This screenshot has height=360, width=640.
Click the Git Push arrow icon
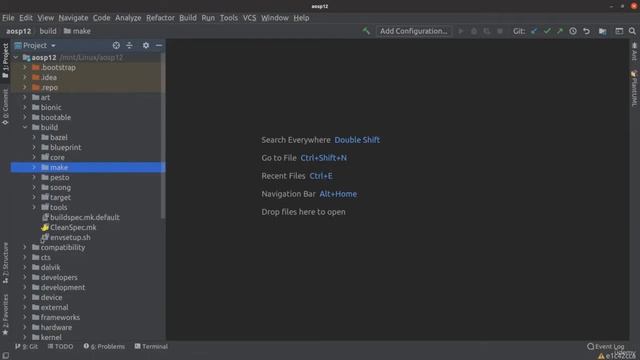click(560, 31)
